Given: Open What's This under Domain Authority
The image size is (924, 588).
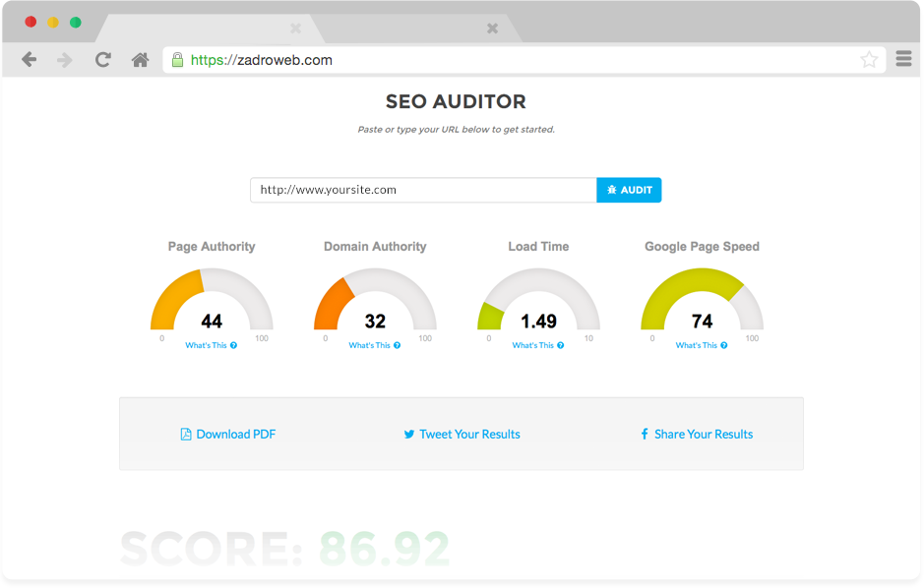Looking at the screenshot, I should [x=369, y=345].
